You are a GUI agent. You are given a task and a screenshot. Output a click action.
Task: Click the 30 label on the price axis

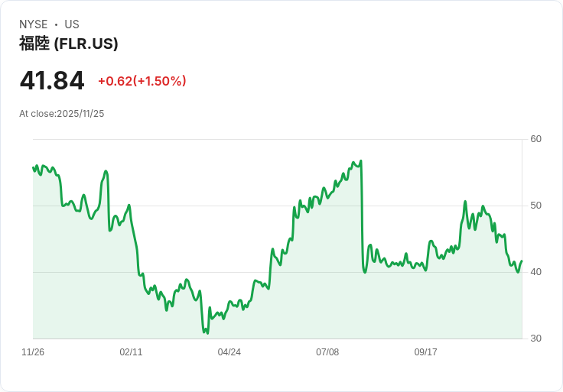536,339
